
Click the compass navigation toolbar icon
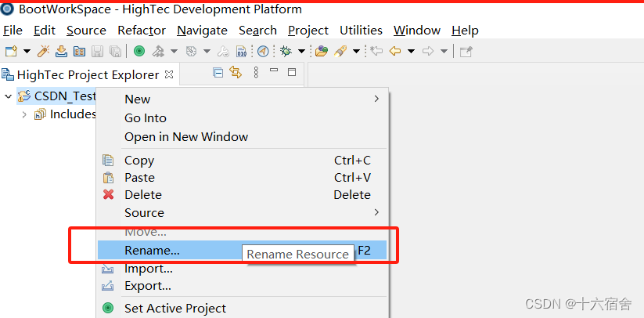coord(263,52)
